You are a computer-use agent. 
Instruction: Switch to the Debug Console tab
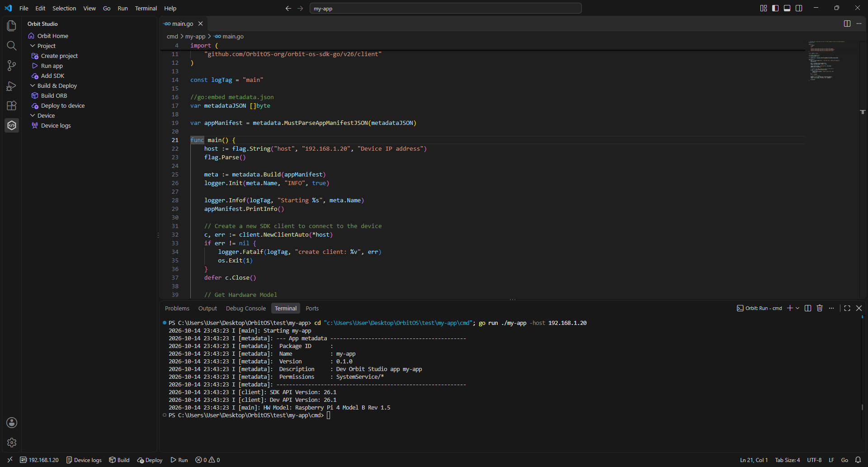pos(246,308)
